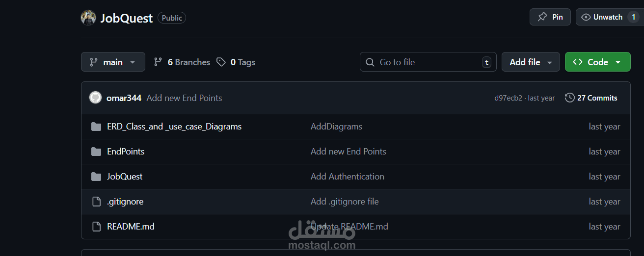Click the Branches fork icon
The height and width of the screenshot is (256, 644).
click(158, 62)
